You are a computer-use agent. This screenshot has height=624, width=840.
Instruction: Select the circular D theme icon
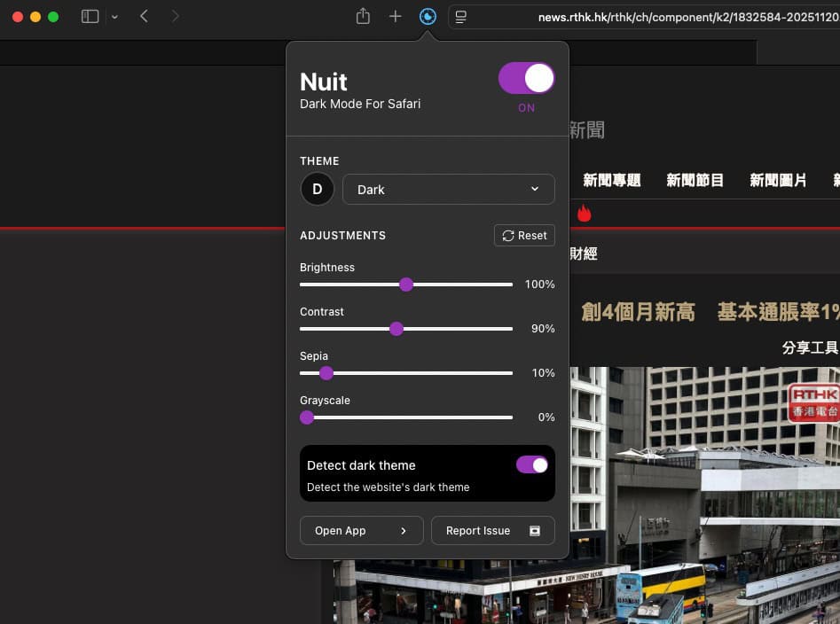(317, 189)
